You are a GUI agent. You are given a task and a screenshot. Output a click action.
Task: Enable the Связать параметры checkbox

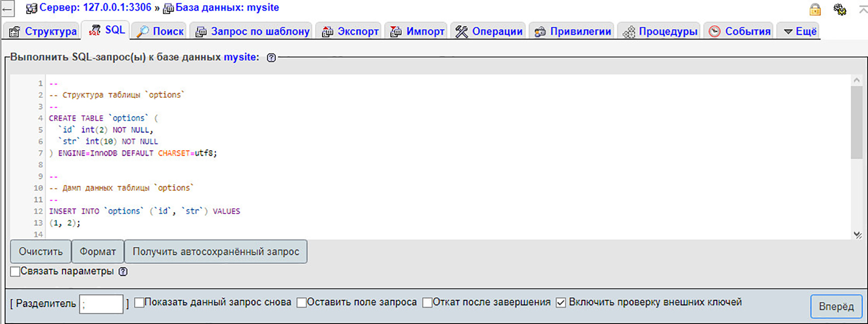(15, 272)
